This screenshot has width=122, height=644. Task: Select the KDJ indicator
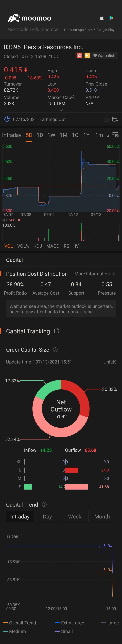tap(38, 246)
